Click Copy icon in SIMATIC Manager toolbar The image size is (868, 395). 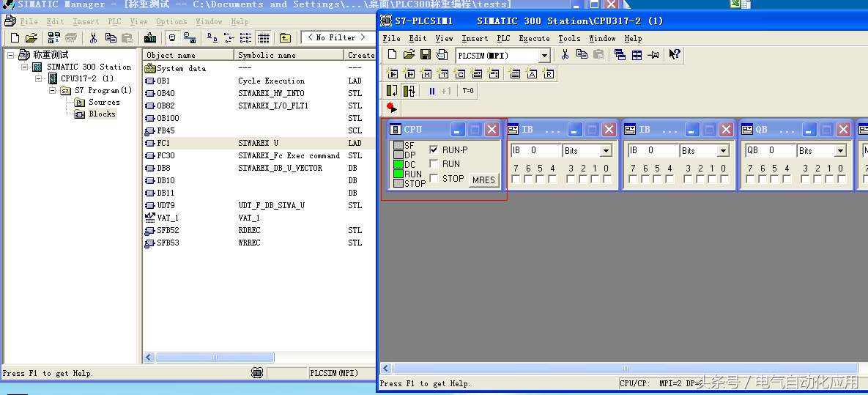(x=111, y=37)
